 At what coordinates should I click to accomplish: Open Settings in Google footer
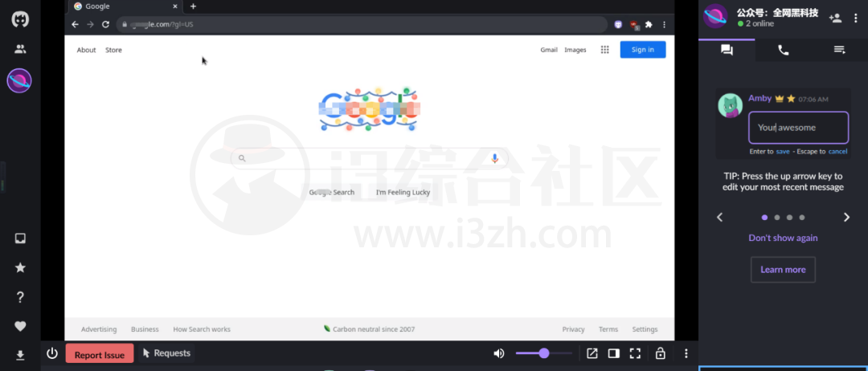click(x=645, y=329)
